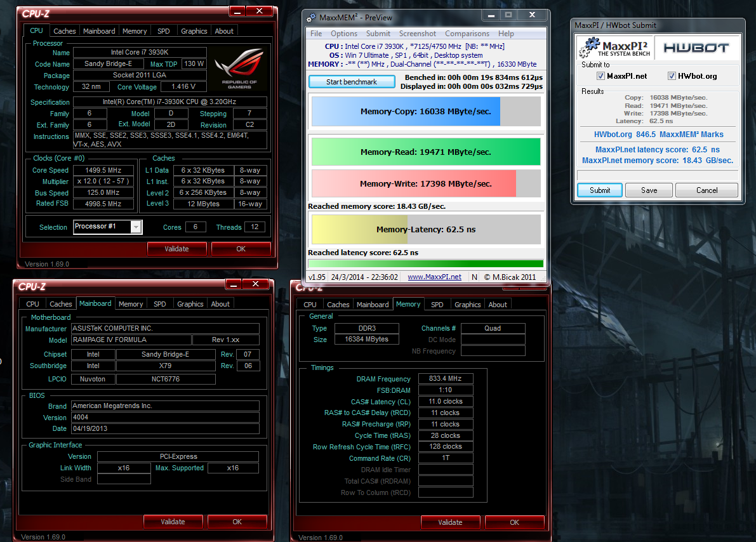Click Start benchmark button in MaxxMEM
The height and width of the screenshot is (542, 756).
[352, 81]
